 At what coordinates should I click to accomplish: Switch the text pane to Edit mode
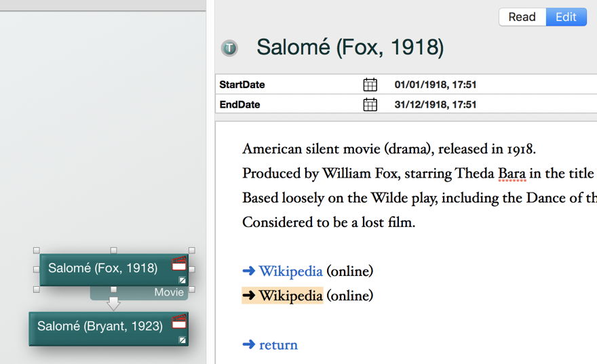pyautogui.click(x=566, y=17)
